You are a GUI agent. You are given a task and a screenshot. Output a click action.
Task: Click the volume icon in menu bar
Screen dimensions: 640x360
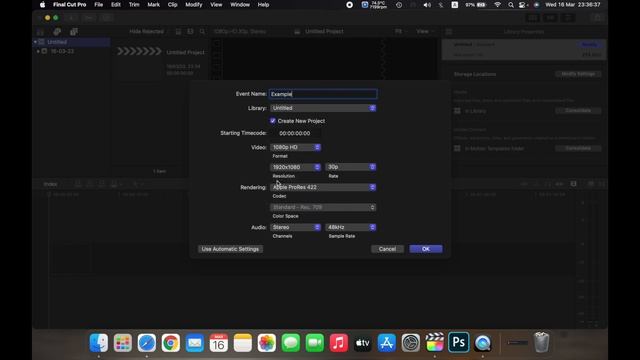[427, 5]
